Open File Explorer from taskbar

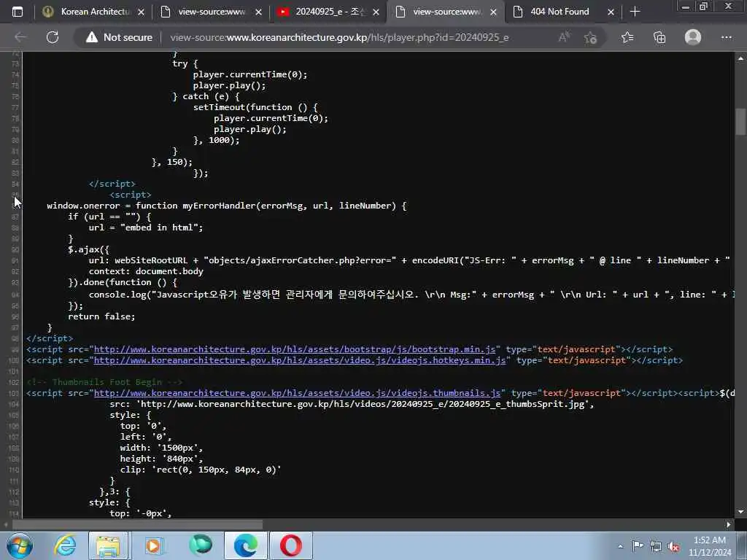[x=108, y=545]
